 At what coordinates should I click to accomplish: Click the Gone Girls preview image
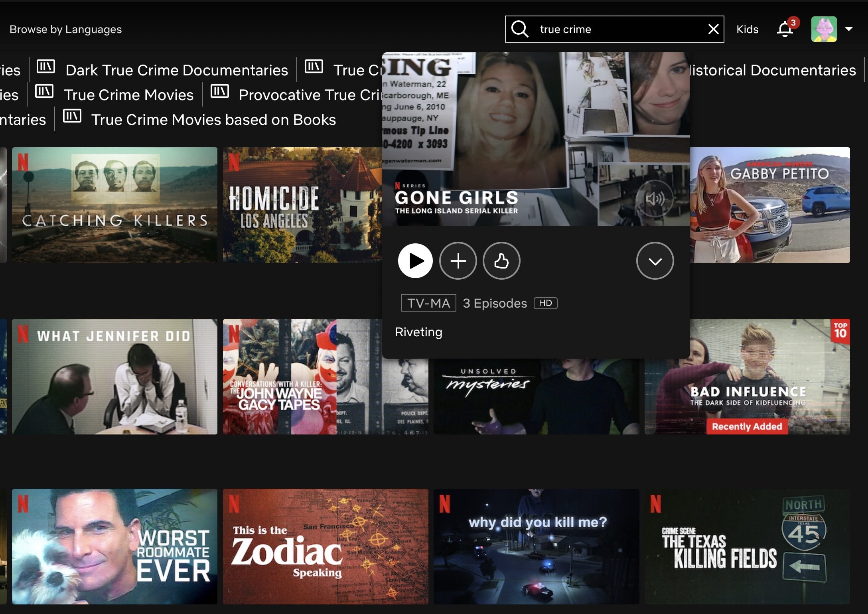[536, 139]
